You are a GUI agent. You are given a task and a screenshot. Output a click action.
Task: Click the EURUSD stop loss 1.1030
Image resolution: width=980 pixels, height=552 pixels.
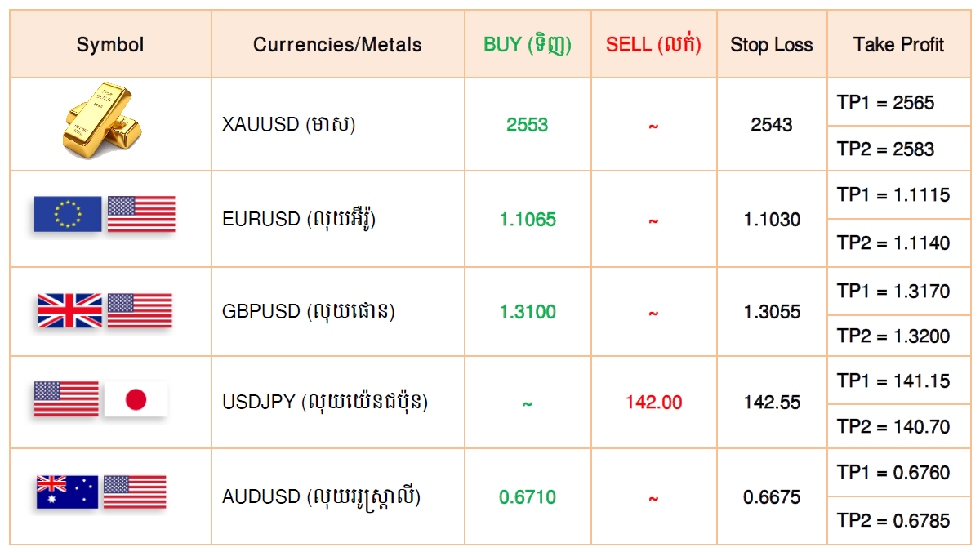point(772,220)
